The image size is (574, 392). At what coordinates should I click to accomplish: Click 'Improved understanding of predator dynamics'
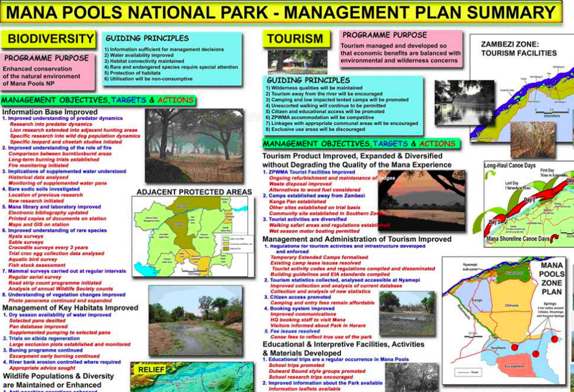point(63,118)
